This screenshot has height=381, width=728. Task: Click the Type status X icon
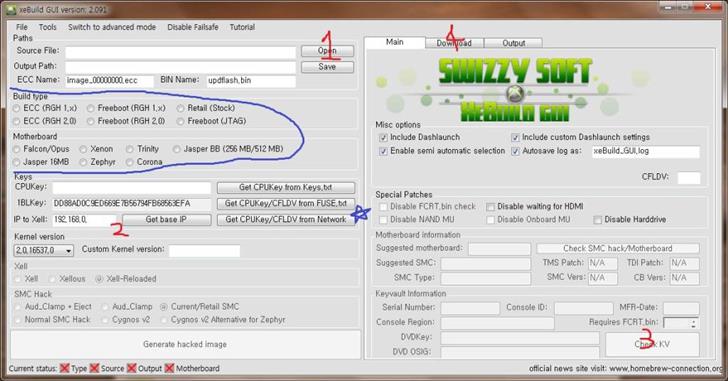[x=65, y=368]
